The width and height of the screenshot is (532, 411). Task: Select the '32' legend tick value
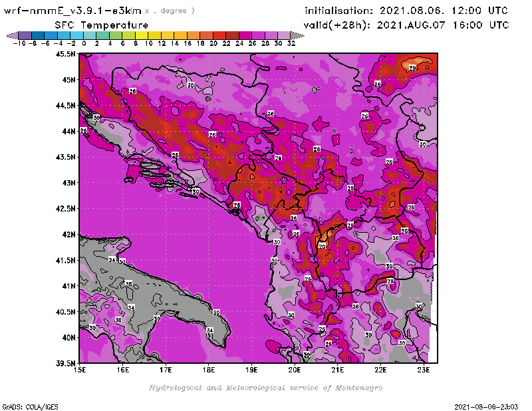[291, 43]
